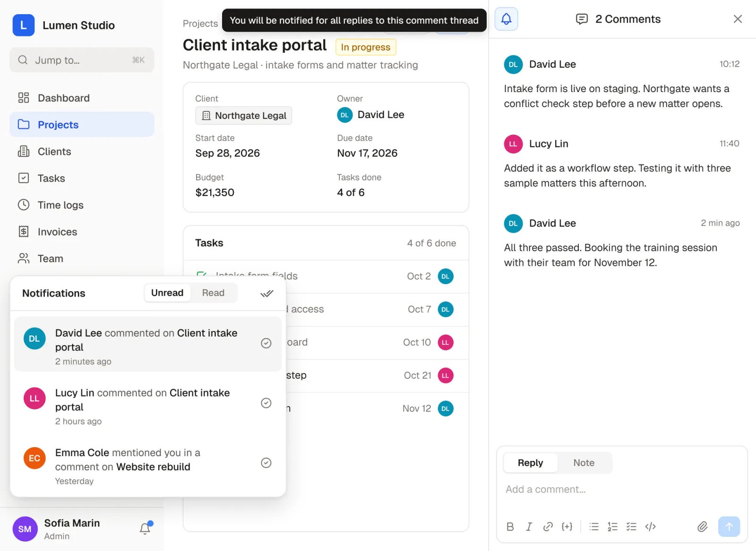Apply italic formatting in the comment editor

pyautogui.click(x=529, y=526)
